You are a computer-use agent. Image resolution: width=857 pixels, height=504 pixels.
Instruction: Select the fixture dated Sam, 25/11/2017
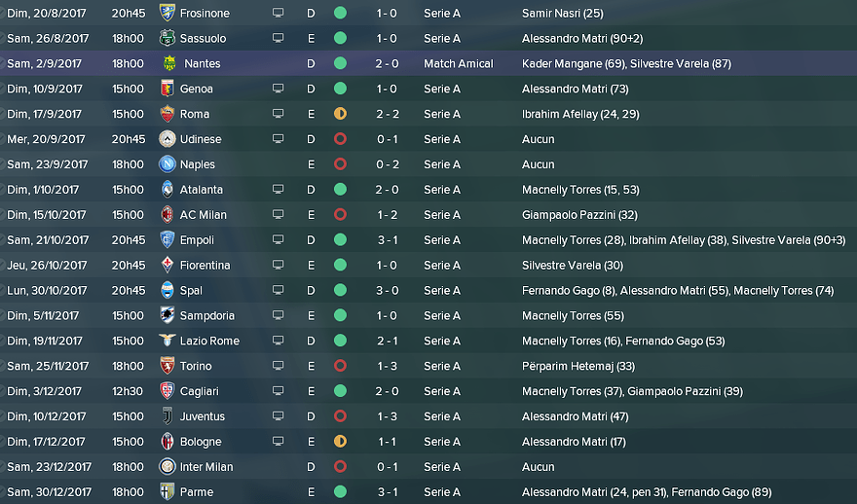tap(49, 366)
